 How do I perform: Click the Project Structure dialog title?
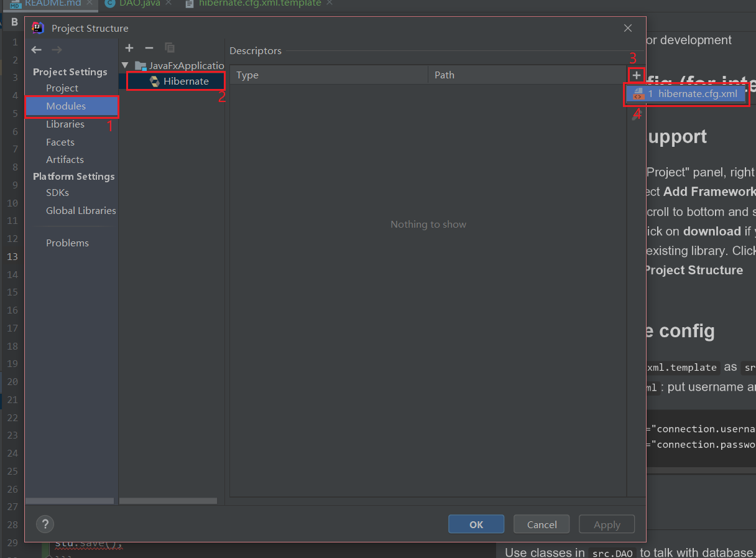coord(90,28)
